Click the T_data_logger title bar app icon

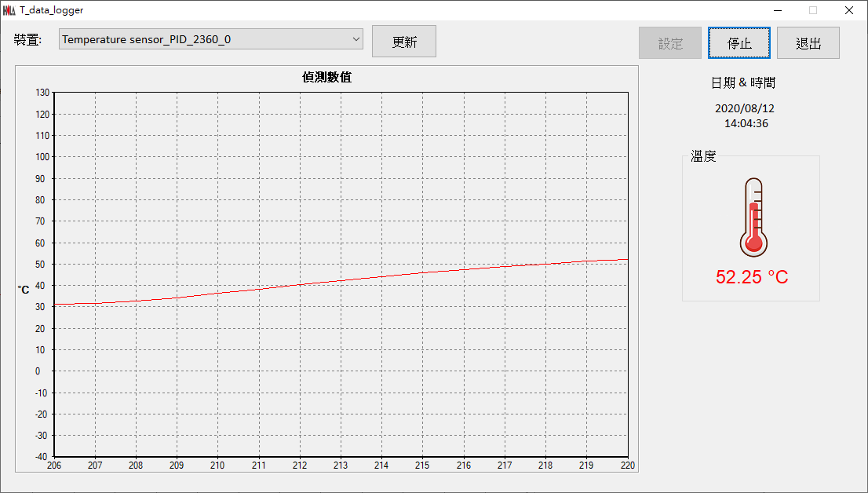pyautogui.click(x=9, y=10)
